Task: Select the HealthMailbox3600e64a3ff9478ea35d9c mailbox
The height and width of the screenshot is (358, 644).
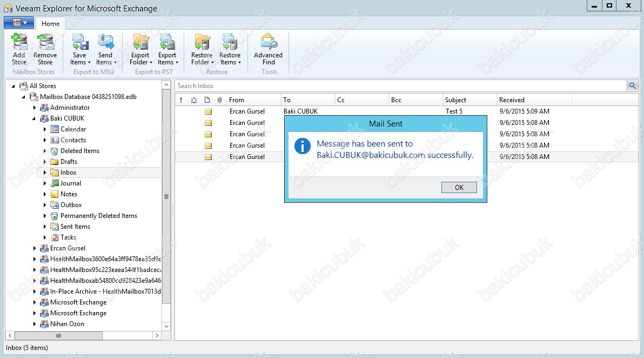Action: point(105,259)
